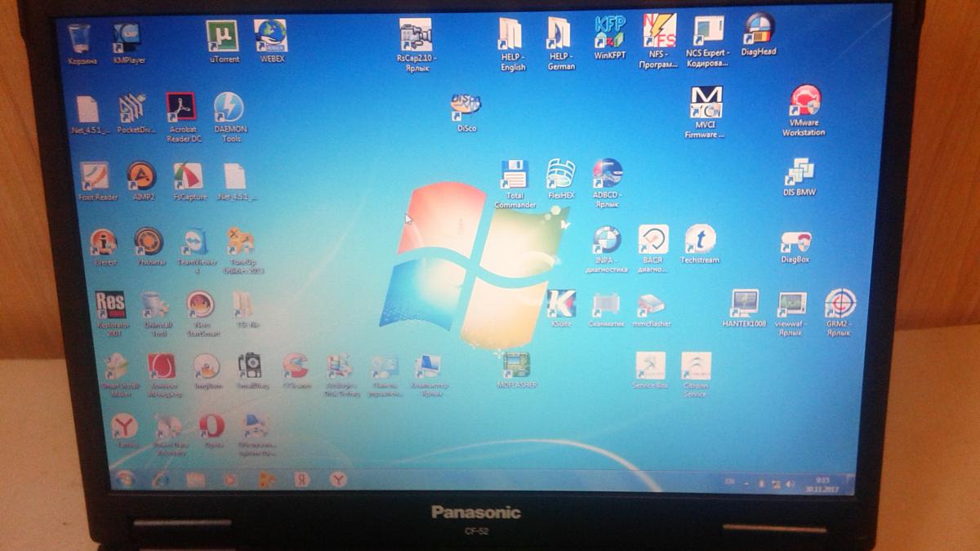This screenshot has height=551, width=980.
Task: Launch Total Commander
Action: (514, 177)
